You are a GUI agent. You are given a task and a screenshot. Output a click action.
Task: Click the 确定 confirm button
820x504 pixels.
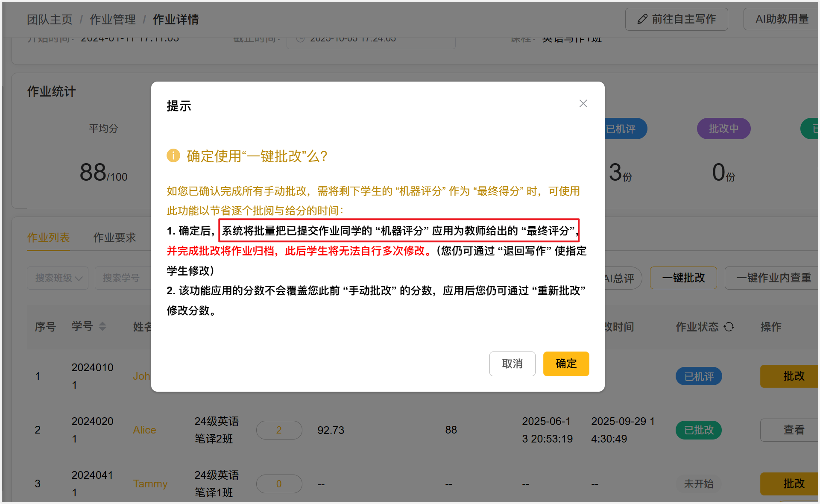point(566,363)
